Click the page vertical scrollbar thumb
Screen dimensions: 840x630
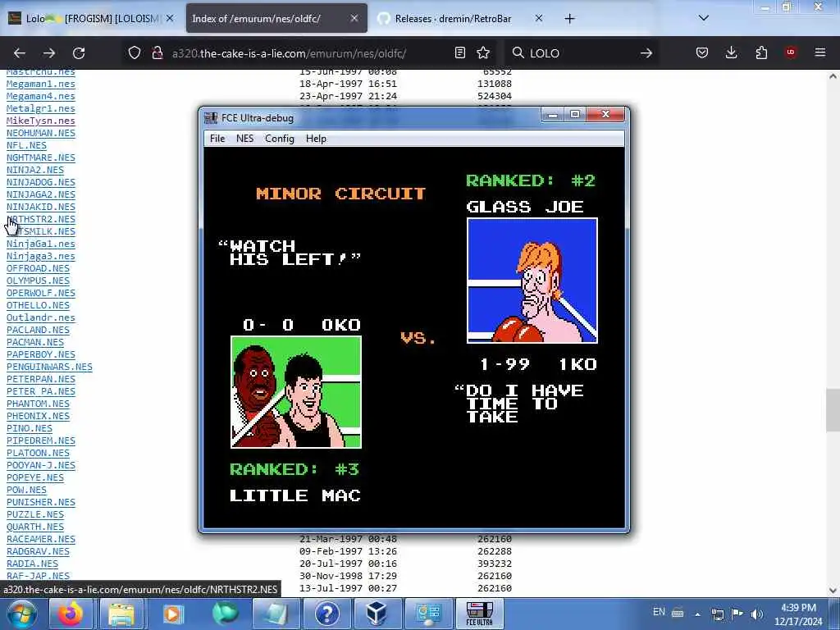[x=833, y=410]
